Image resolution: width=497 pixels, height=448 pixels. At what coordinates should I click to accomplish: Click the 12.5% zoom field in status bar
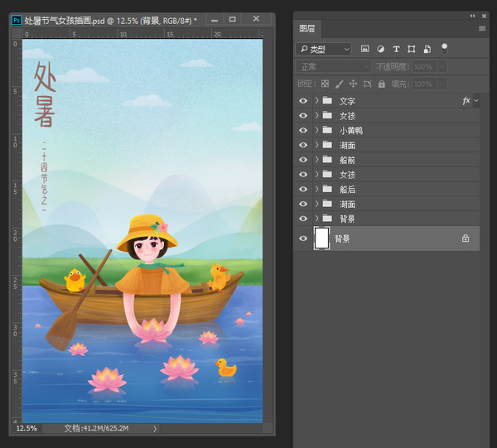click(x=27, y=428)
